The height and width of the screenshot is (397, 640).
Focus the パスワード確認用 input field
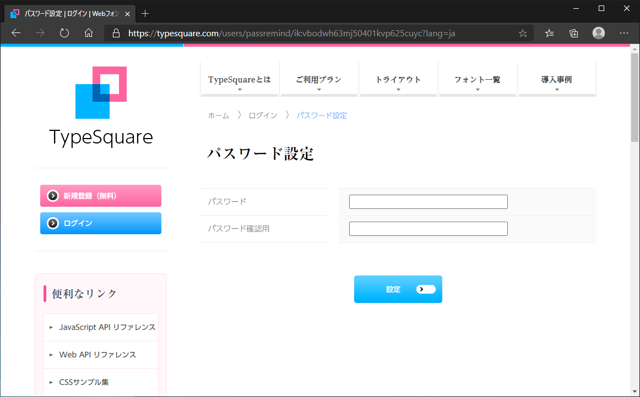(428, 228)
